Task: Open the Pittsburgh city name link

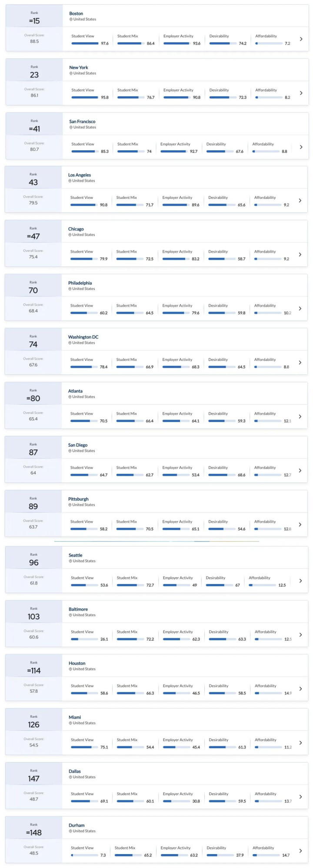Action: tap(78, 499)
